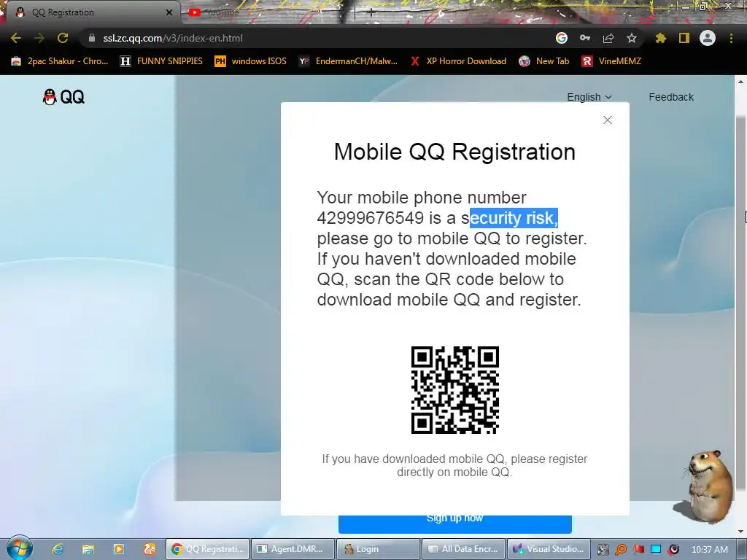Open the EndermanCH/Malw... bookmark
The image size is (747, 560).
click(x=348, y=61)
